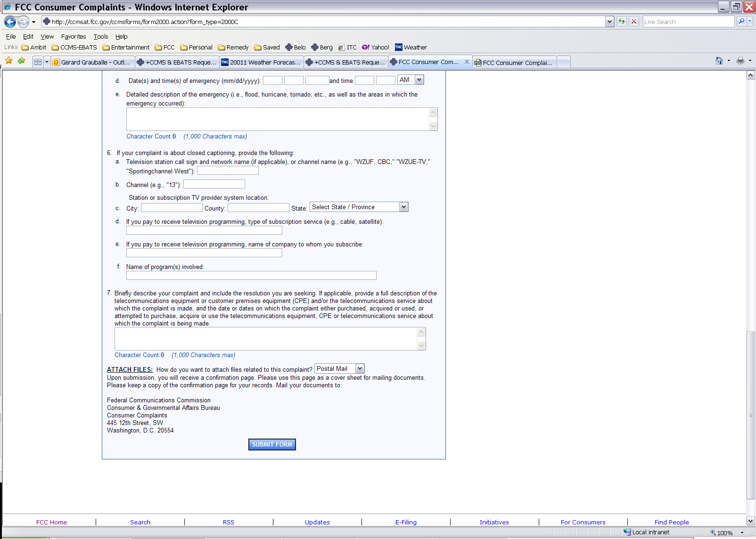
Task: Open the Help menu
Action: tap(122, 36)
